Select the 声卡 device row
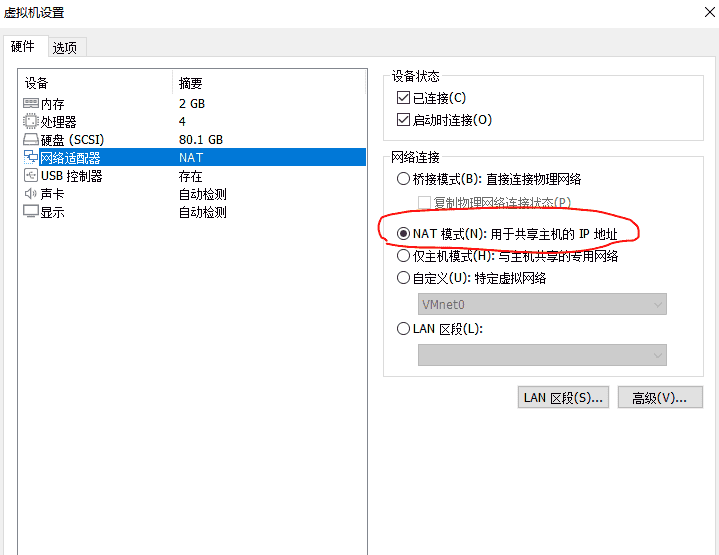This screenshot has width=719, height=555. coord(194,194)
